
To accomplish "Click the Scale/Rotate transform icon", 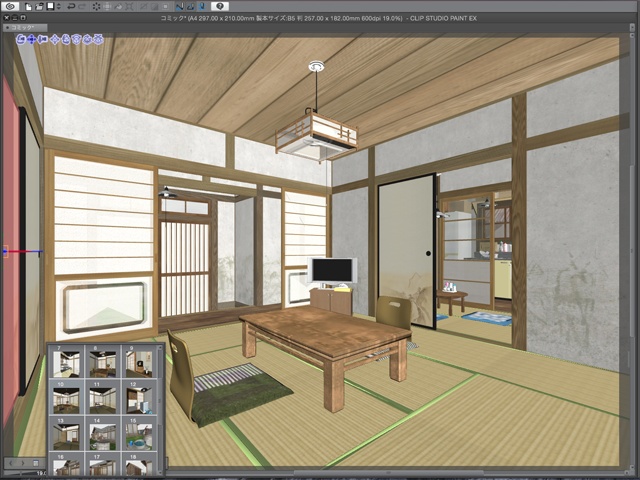I will click(129, 6).
